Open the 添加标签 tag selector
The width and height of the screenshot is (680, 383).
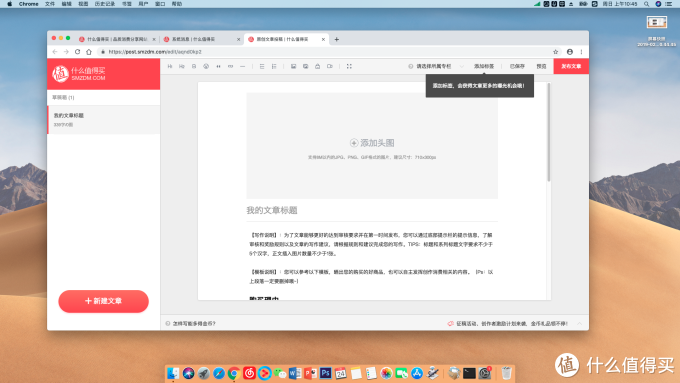point(484,66)
